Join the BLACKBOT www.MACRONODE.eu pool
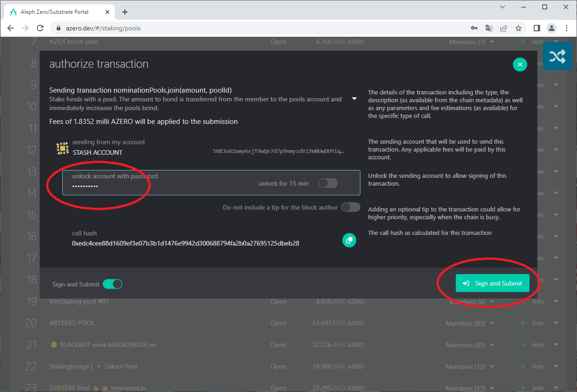 (538, 345)
